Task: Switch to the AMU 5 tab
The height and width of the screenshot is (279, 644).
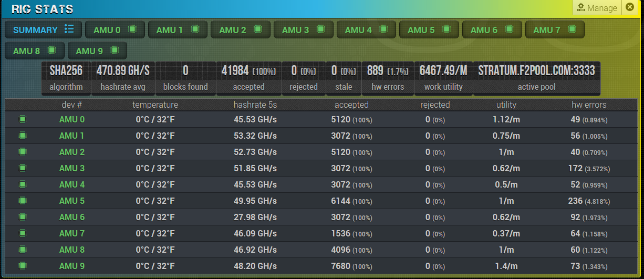Action: coord(429,30)
